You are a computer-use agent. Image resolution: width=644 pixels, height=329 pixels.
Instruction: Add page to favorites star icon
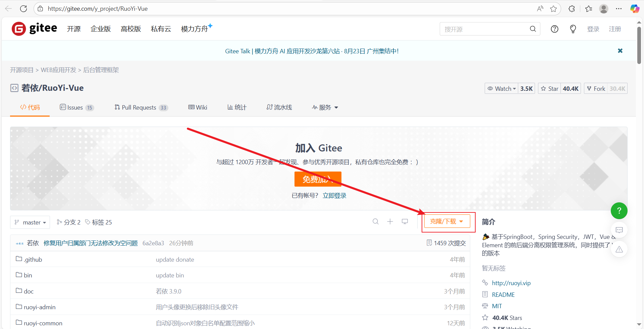553,9
